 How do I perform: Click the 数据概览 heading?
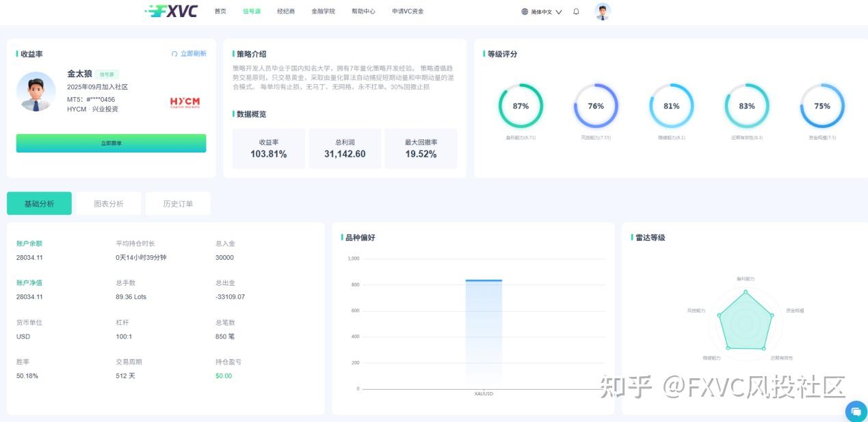tap(252, 114)
